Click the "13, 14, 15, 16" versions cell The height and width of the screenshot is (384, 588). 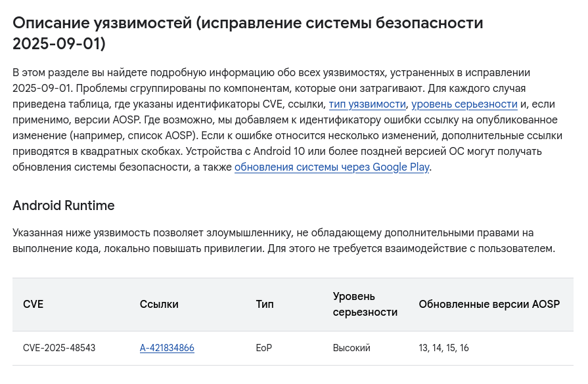click(443, 348)
